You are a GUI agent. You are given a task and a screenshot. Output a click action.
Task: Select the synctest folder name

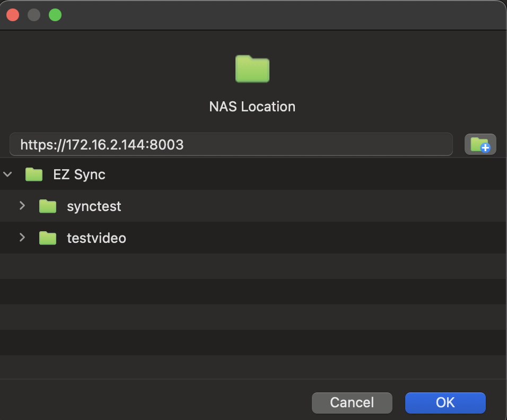point(94,206)
